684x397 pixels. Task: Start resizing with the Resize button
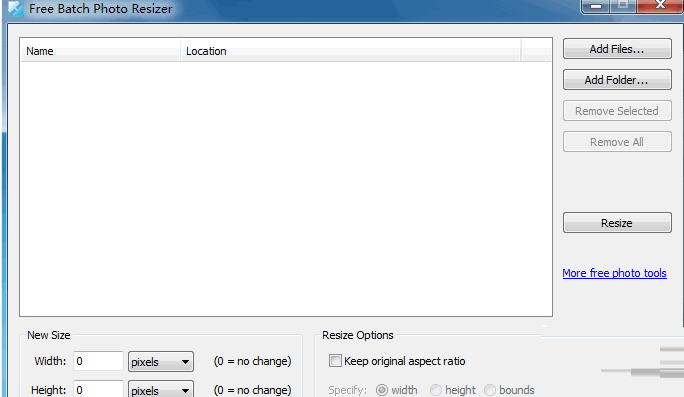coord(617,223)
